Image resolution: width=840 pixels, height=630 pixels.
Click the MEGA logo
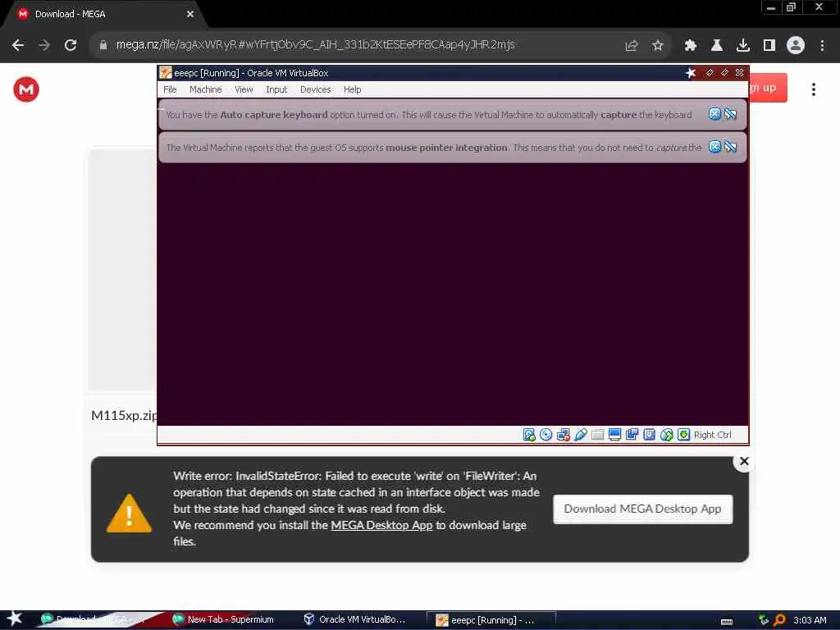point(25,89)
